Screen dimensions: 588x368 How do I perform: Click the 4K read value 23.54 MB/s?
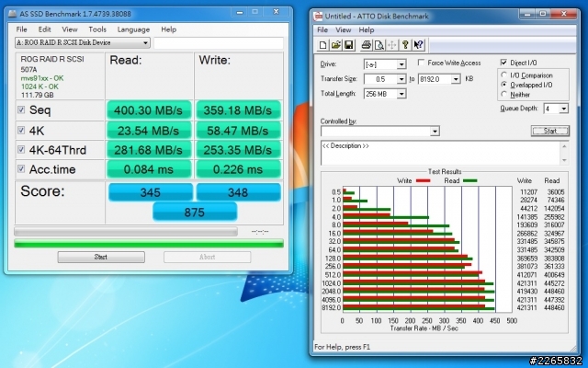149,131
